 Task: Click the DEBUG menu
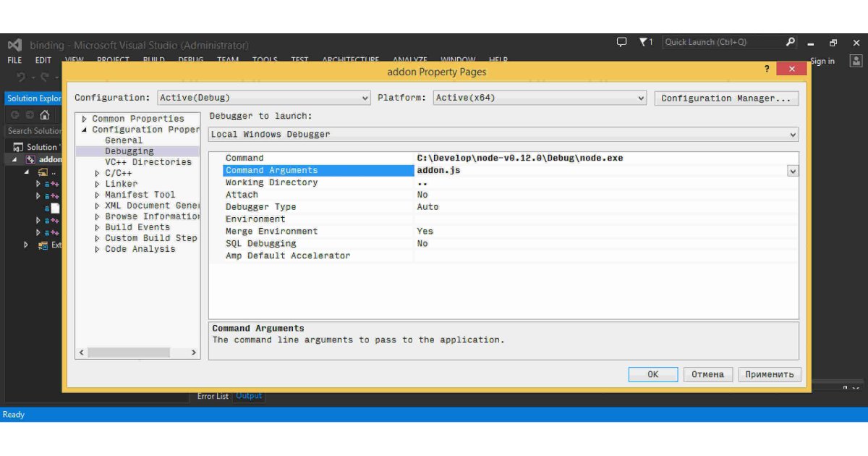(190, 60)
